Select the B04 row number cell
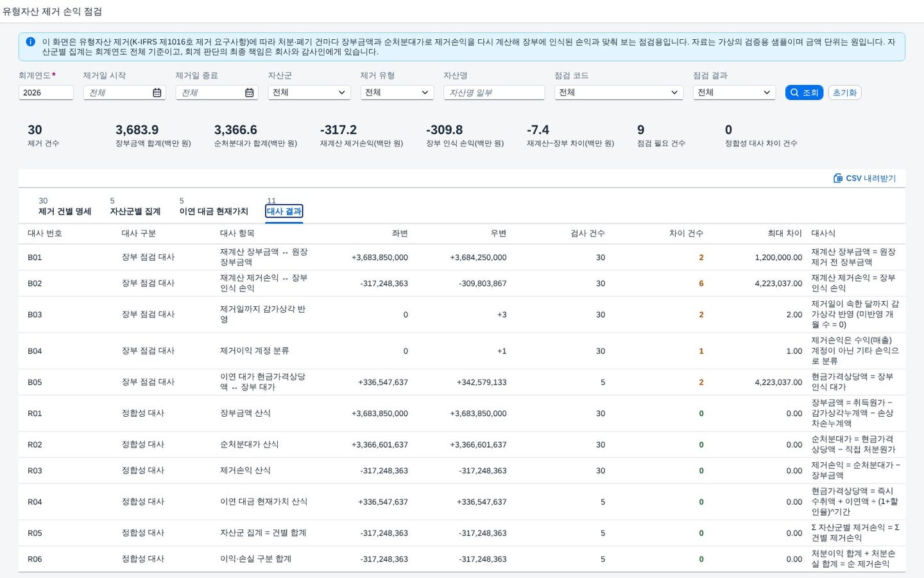924x578 pixels. tap(35, 351)
